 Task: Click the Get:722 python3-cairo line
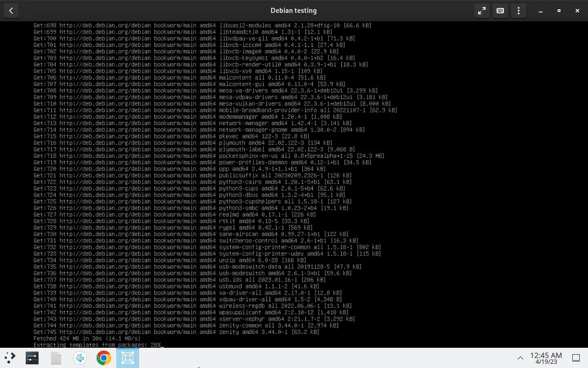[x=192, y=182]
